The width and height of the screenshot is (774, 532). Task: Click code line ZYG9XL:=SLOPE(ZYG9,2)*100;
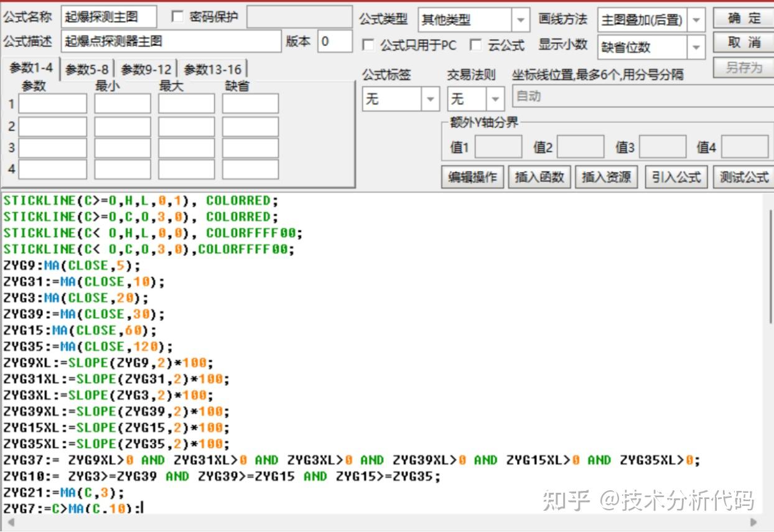click(108, 362)
